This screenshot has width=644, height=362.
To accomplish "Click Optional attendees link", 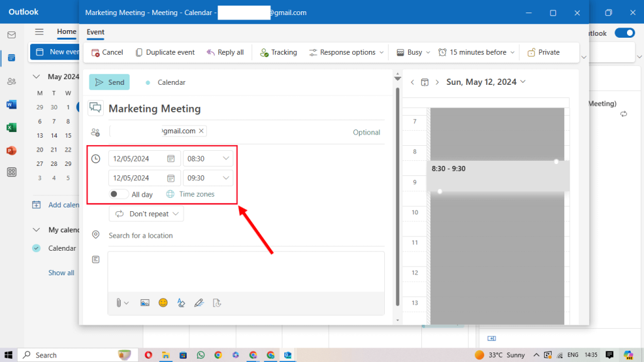I will [367, 132].
